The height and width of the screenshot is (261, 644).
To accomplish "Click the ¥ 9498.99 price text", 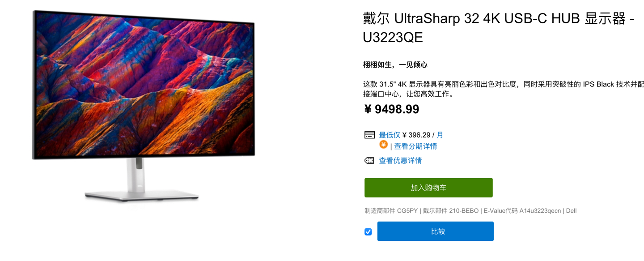I will (x=392, y=109).
